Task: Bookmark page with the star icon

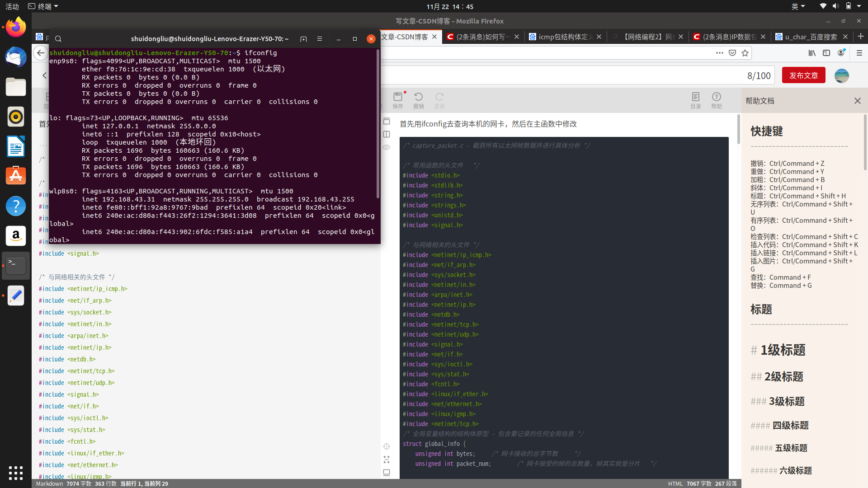Action: coord(745,53)
